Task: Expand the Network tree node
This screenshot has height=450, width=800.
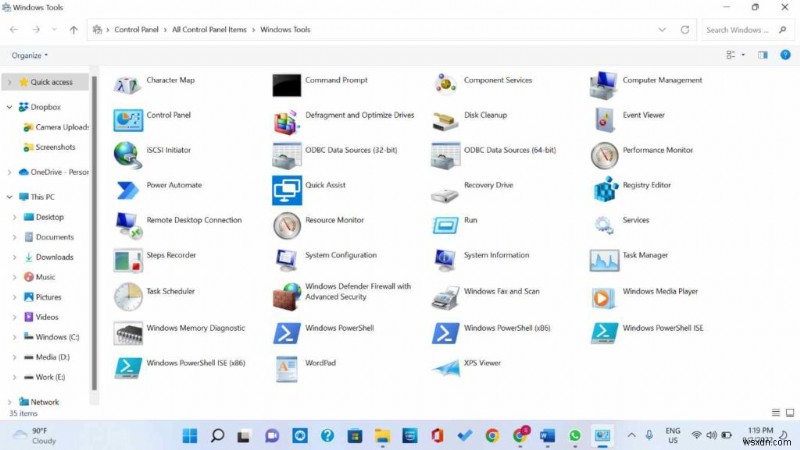Action: click(9, 402)
